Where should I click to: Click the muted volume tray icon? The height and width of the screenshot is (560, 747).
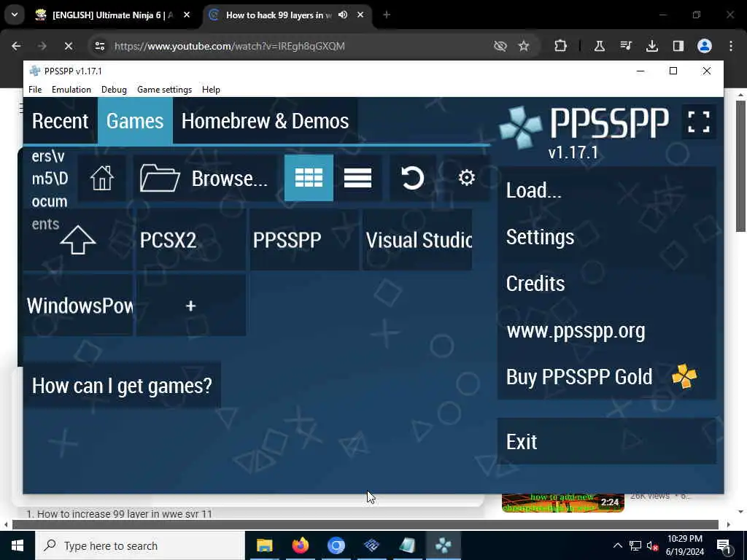pyautogui.click(x=652, y=545)
